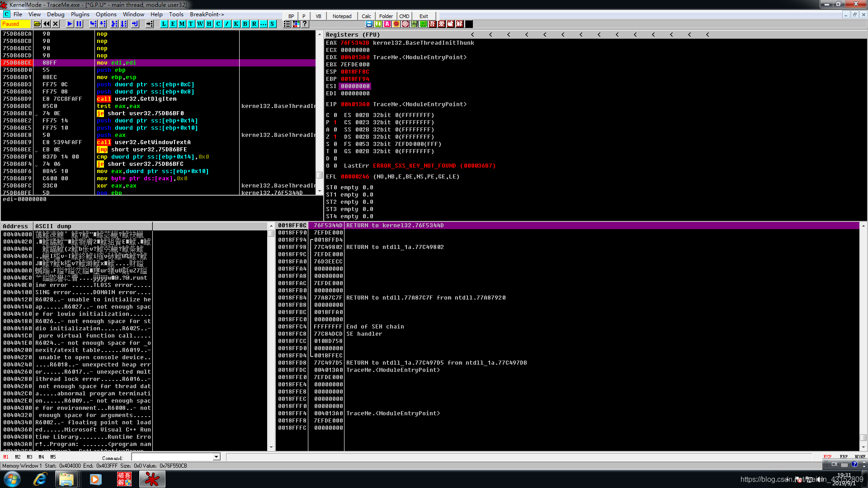This screenshot has width=868, height=488.
Task: Show Executable modules with E icon
Action: click(x=173, y=24)
